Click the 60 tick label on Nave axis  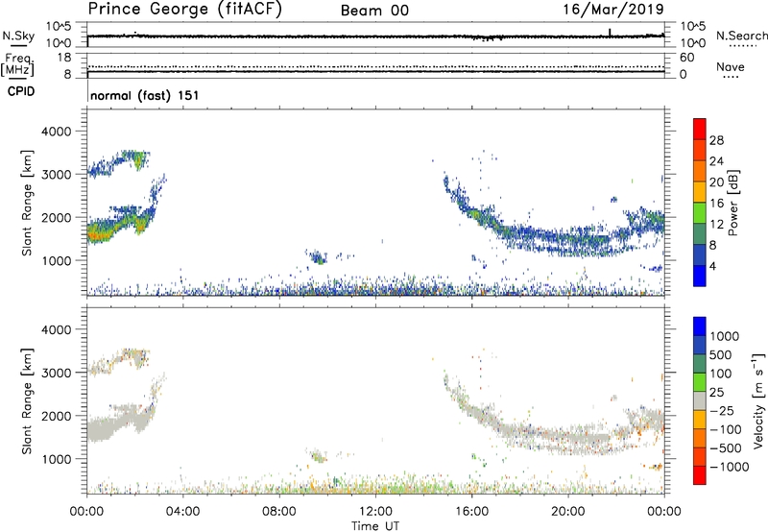pyautogui.click(x=686, y=58)
